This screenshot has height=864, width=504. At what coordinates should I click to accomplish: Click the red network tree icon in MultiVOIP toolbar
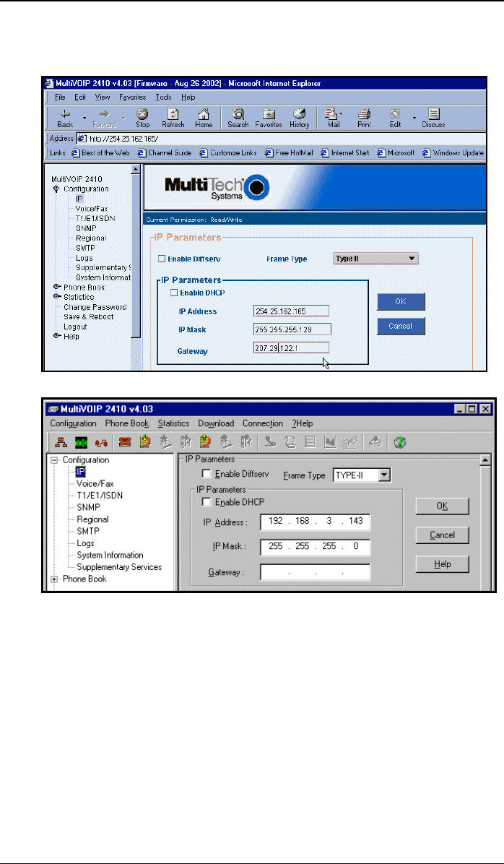(x=60, y=442)
